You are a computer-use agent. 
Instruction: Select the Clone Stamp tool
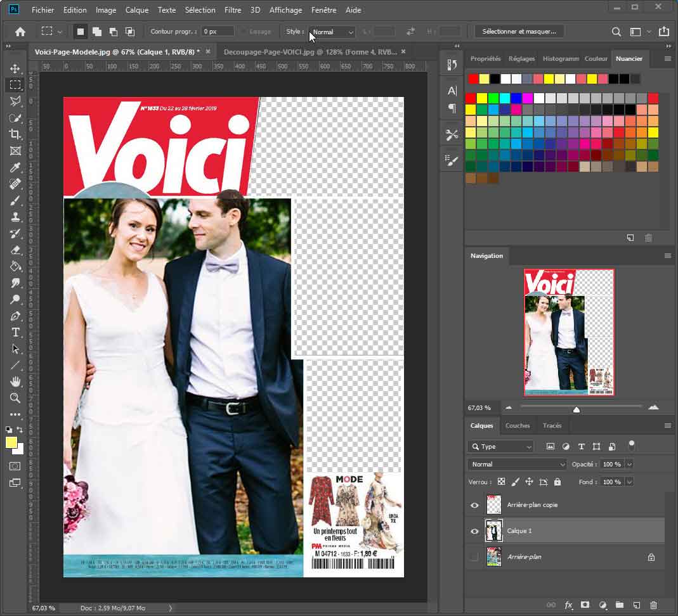click(15, 217)
